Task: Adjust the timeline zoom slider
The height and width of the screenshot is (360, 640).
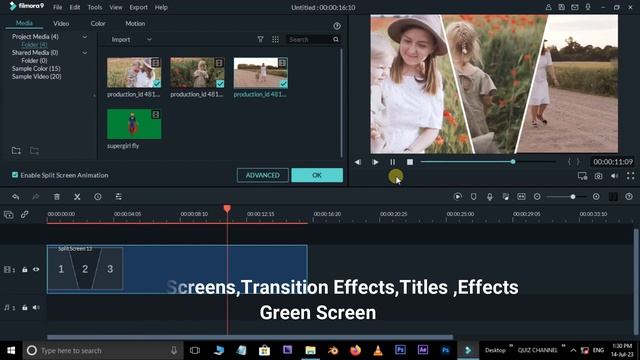Action: pyautogui.click(x=567, y=197)
